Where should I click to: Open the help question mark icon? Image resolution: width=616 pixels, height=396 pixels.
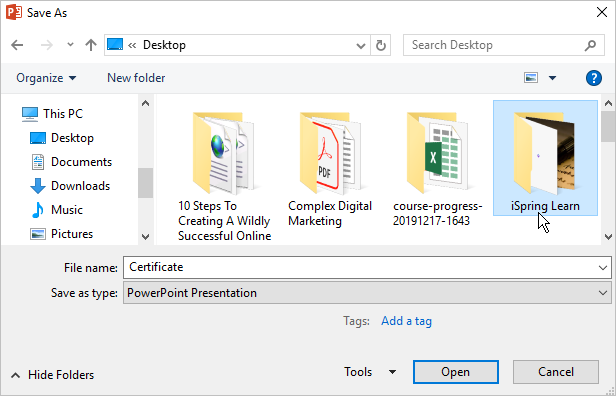coord(594,78)
